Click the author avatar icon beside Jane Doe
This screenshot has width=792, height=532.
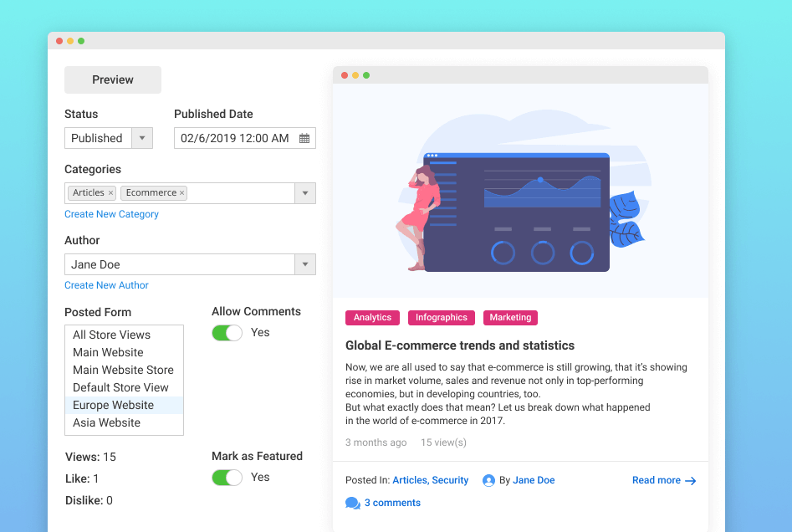(488, 480)
